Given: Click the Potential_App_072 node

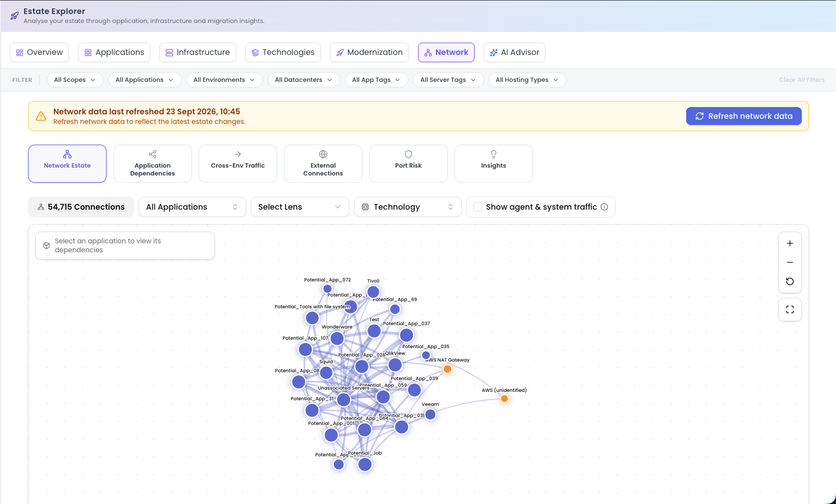Looking at the screenshot, I should point(328,289).
